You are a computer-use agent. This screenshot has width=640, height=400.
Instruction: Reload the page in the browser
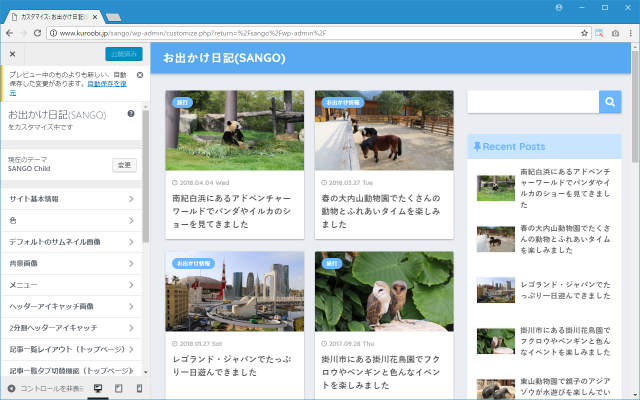point(37,33)
